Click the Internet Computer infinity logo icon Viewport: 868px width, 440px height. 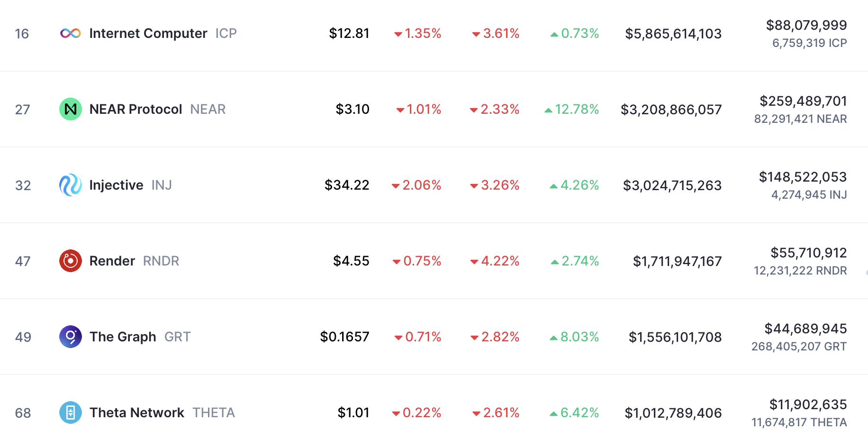(x=71, y=33)
